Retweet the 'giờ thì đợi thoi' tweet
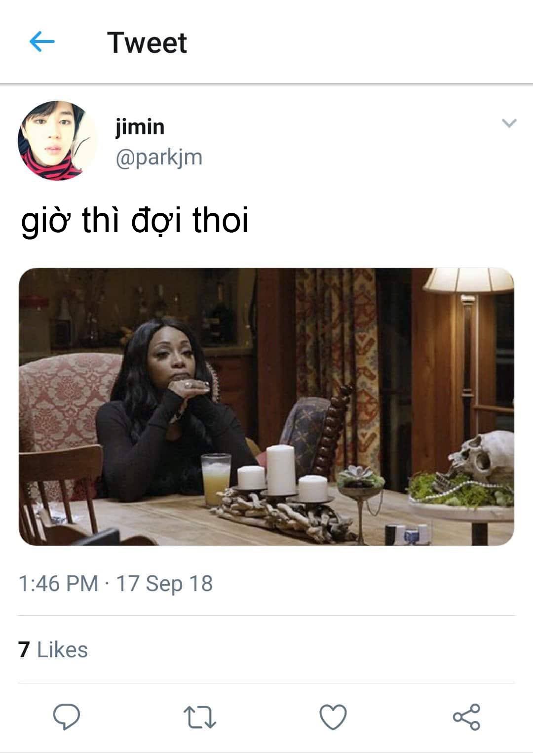This screenshot has width=533, height=756. 200,717
